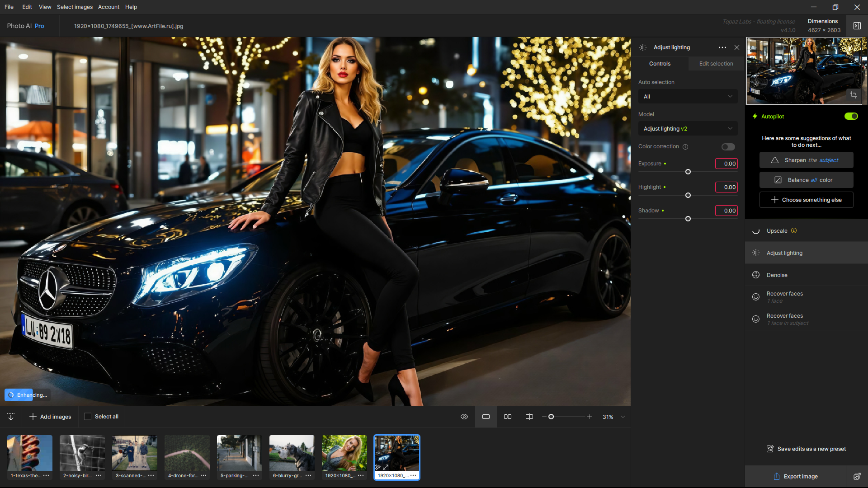Toggle Autopilot switch off

pos(851,116)
